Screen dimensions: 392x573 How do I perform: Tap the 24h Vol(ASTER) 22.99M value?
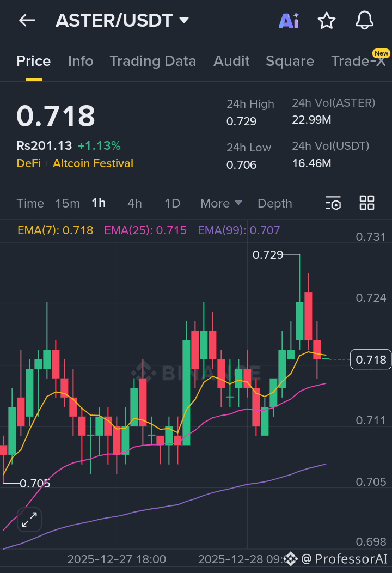click(311, 120)
